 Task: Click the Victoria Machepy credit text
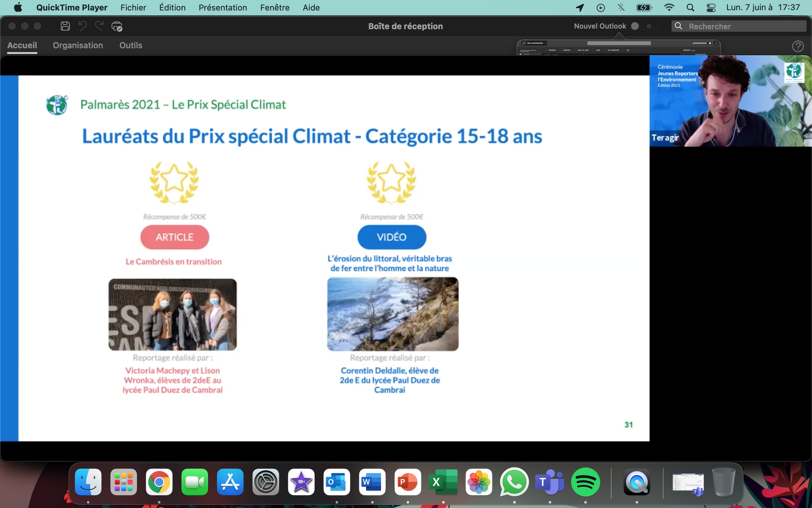click(173, 380)
